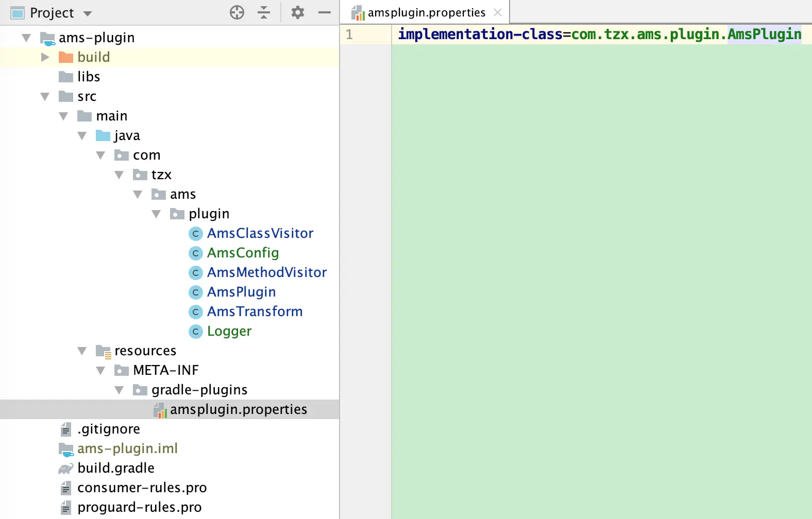Image resolution: width=812 pixels, height=519 pixels.
Task: Select the AmsTransform file name
Action: tap(255, 312)
